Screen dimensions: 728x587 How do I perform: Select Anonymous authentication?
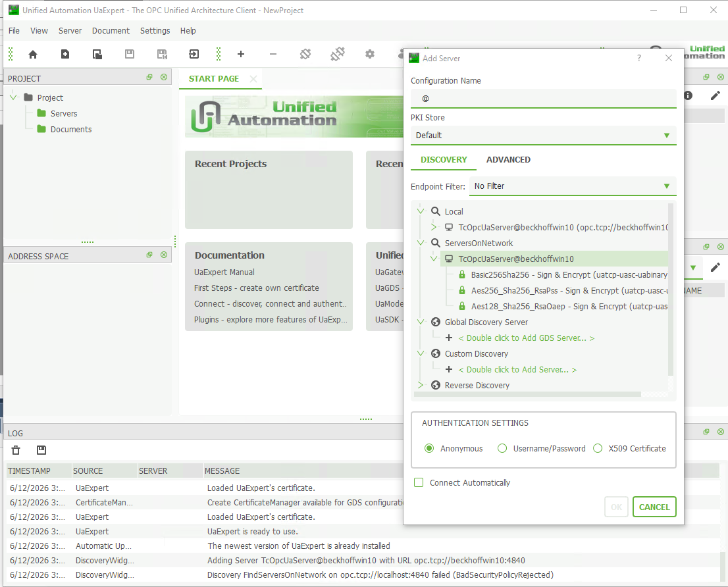429,448
